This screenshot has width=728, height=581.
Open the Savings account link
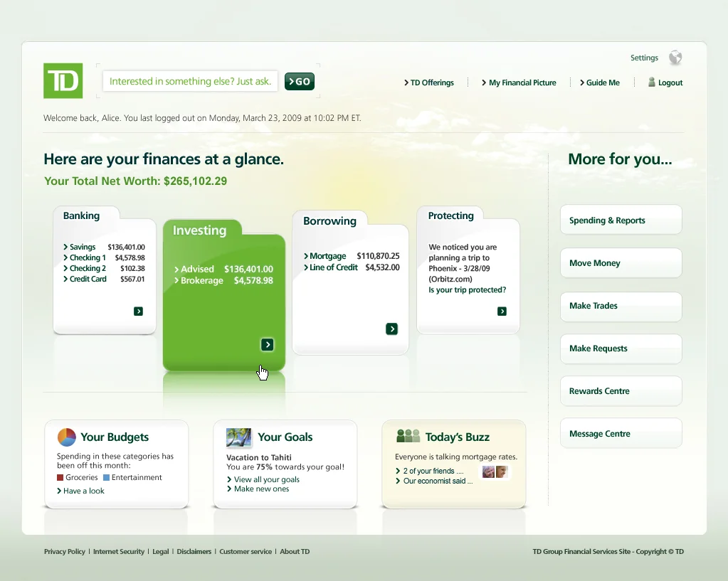(80, 246)
